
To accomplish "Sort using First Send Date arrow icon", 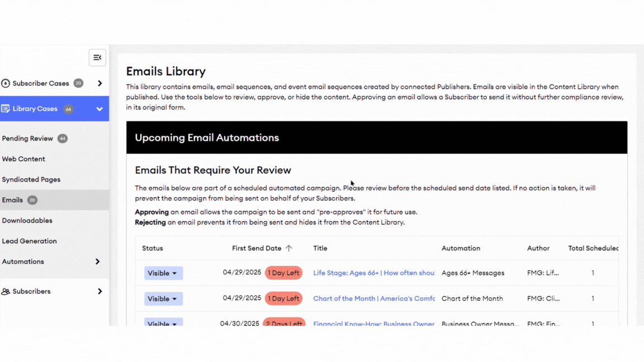I will tap(289, 249).
